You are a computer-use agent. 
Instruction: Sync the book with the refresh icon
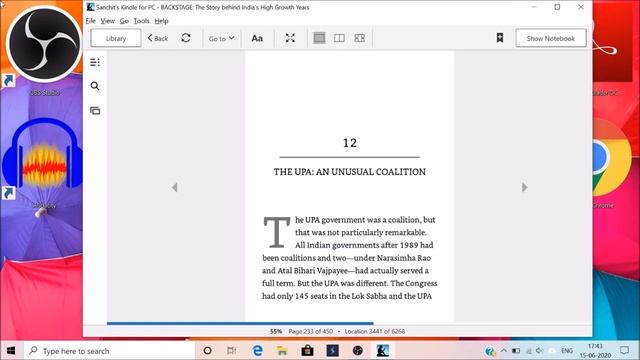click(186, 38)
